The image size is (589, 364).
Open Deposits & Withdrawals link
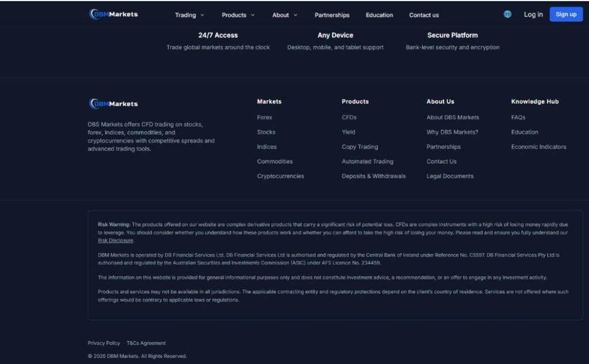pyautogui.click(x=373, y=176)
